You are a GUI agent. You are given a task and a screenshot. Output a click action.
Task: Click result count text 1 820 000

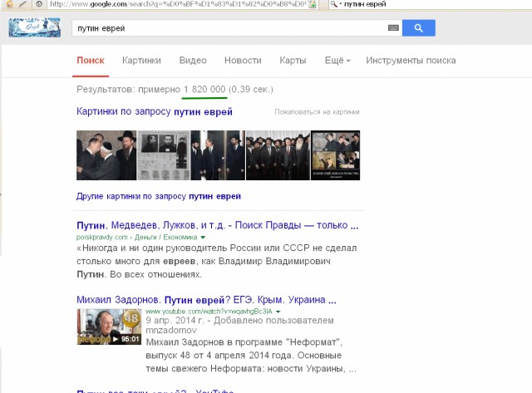click(x=204, y=90)
